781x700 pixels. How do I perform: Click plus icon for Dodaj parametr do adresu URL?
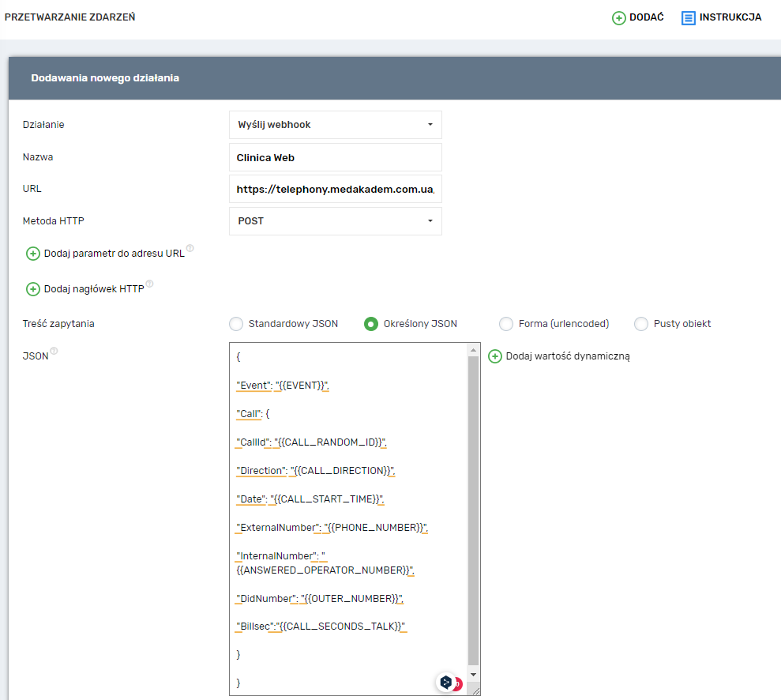pyautogui.click(x=33, y=254)
